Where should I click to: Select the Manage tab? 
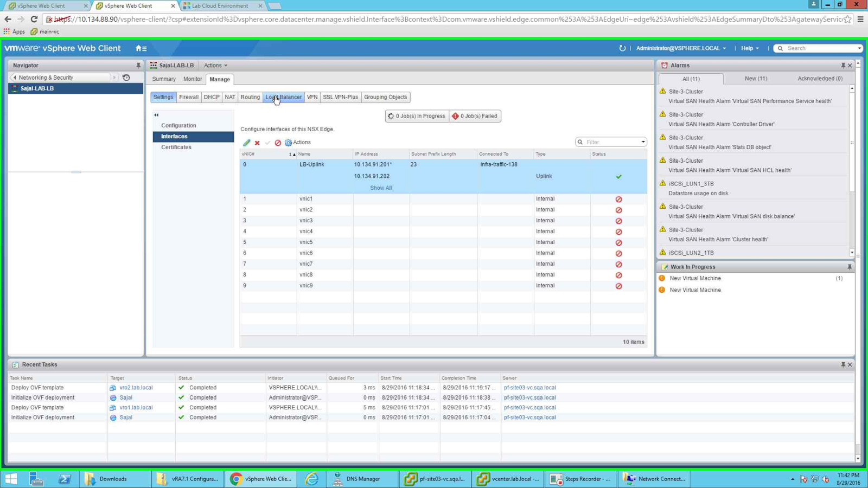pos(220,79)
